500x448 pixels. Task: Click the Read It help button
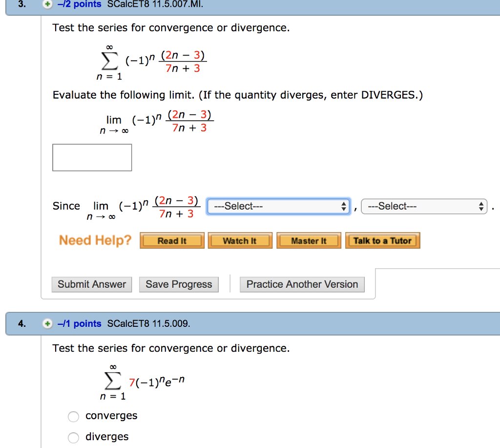(172, 240)
